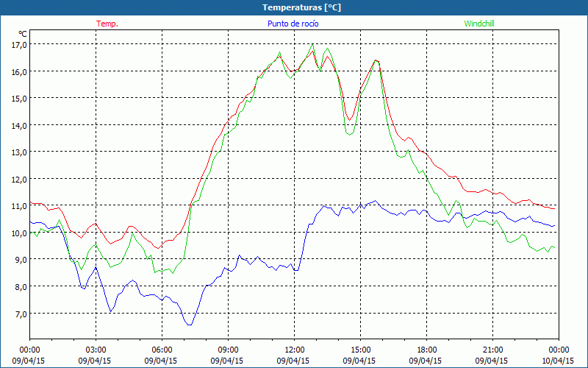Click the 7,0 y-axis value
The image size is (588, 368).
21,314
